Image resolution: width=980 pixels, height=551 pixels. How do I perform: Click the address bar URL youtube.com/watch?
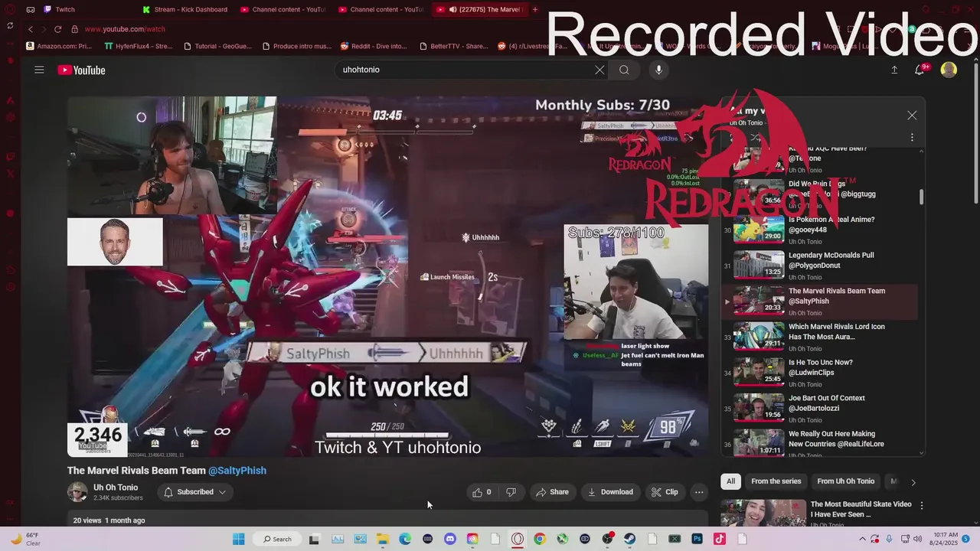click(125, 29)
